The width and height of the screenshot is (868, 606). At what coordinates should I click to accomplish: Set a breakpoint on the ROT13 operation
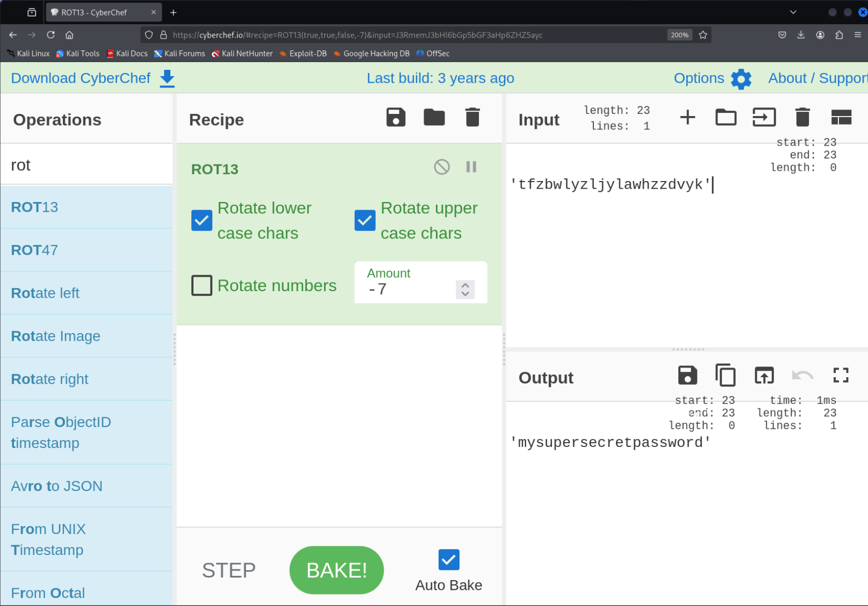(x=471, y=167)
